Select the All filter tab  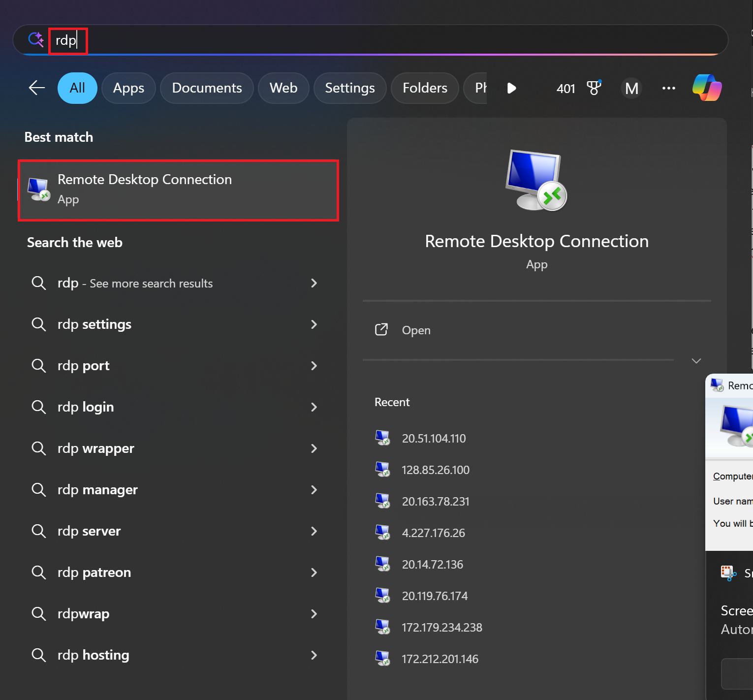pos(77,88)
